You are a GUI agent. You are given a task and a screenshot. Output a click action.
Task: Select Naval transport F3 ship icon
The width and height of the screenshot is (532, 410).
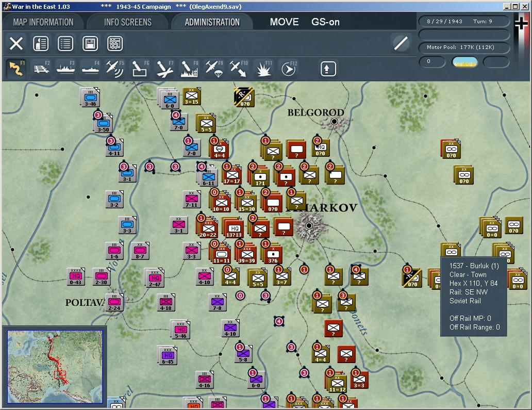pyautogui.click(x=65, y=68)
